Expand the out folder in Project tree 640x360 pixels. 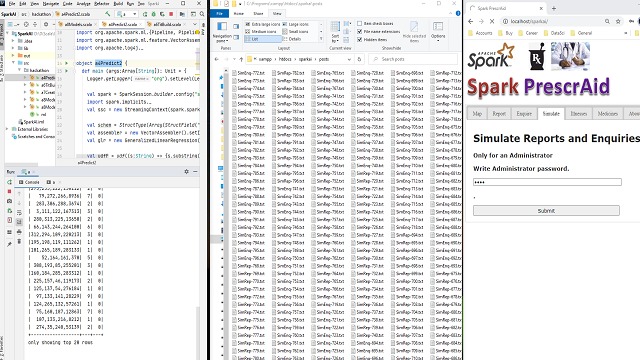click(13, 56)
